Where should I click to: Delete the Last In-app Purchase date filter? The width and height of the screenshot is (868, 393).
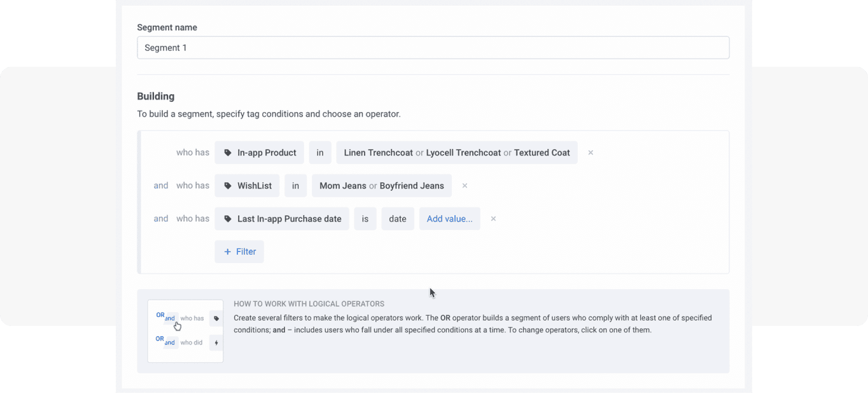pos(493,219)
